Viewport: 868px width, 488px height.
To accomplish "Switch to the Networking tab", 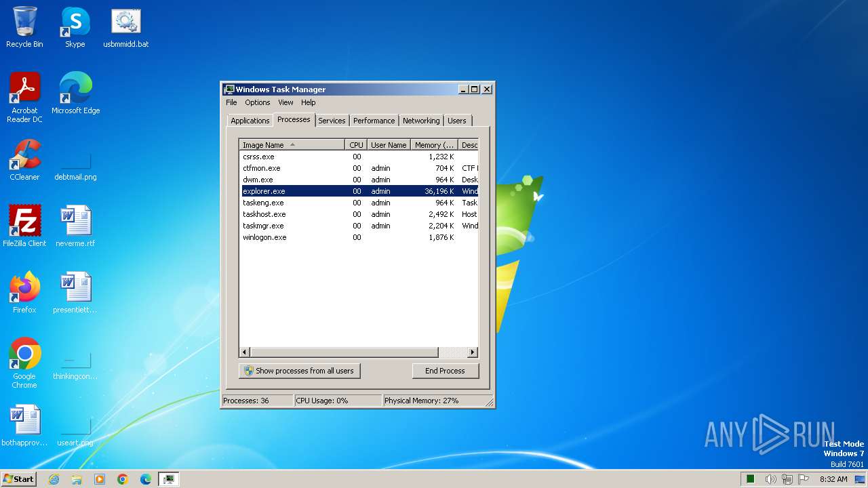I will (x=421, y=121).
